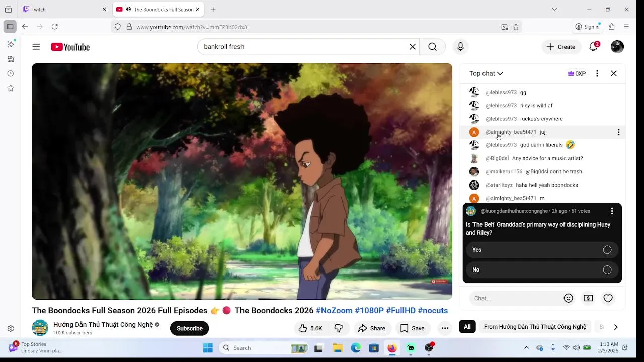
Task: Close the Twitch tab
Action: click(x=104, y=9)
